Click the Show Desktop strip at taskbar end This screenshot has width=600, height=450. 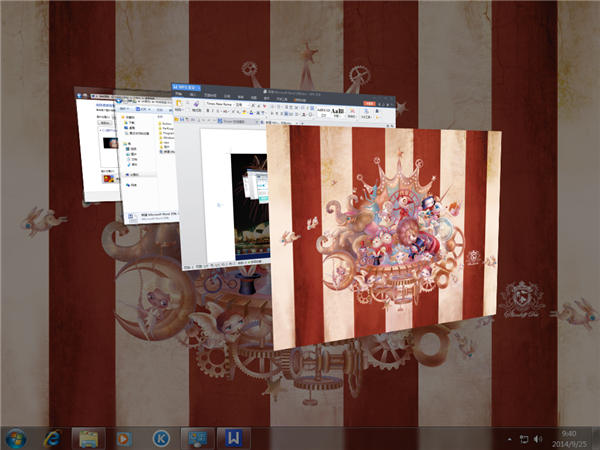coord(596,438)
